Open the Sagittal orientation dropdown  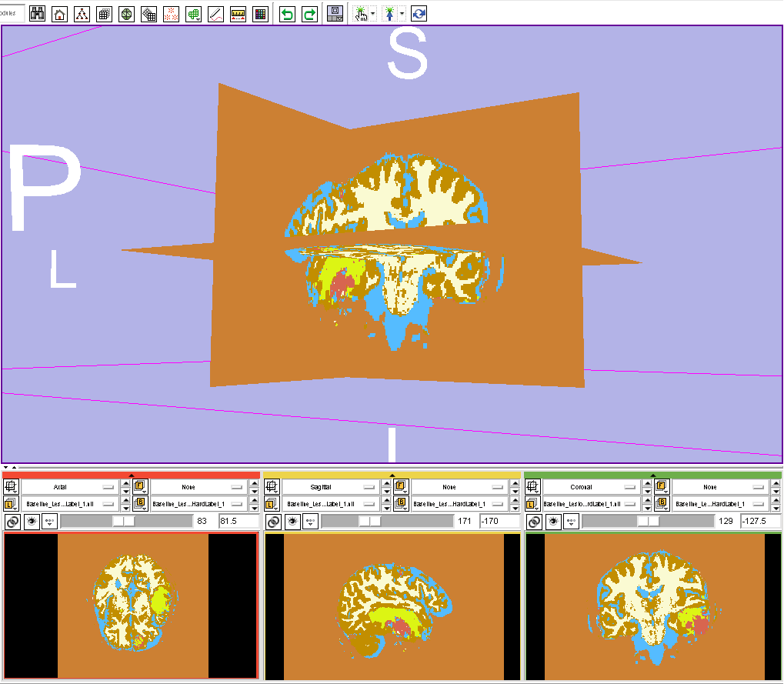330,487
